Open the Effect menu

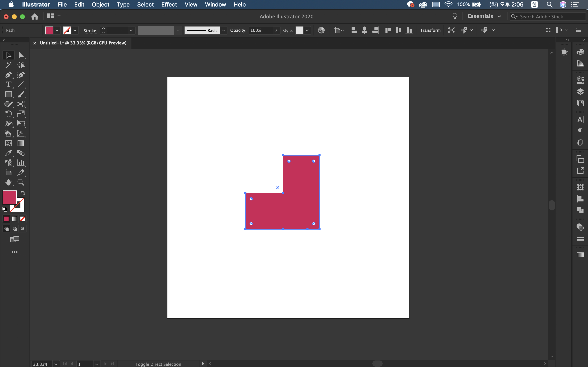click(169, 4)
